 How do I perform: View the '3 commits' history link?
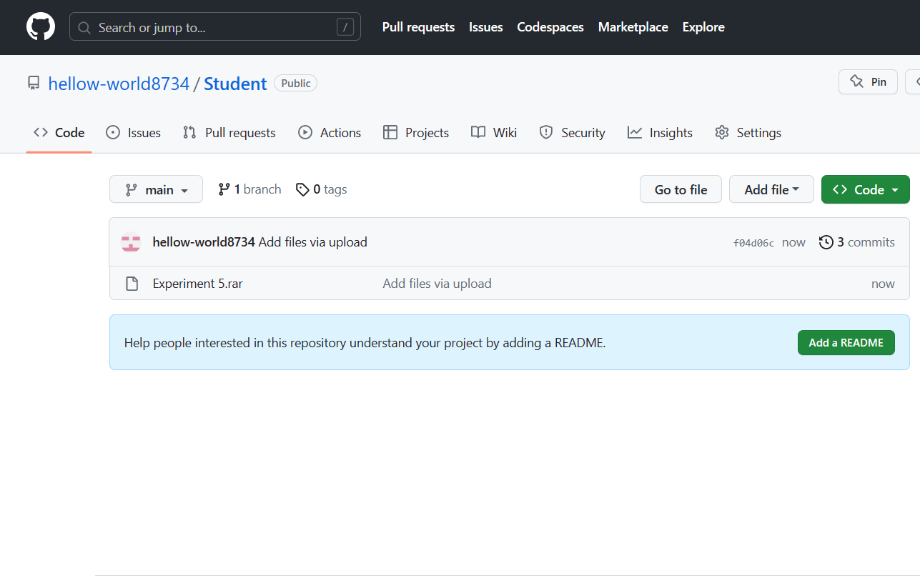point(857,242)
